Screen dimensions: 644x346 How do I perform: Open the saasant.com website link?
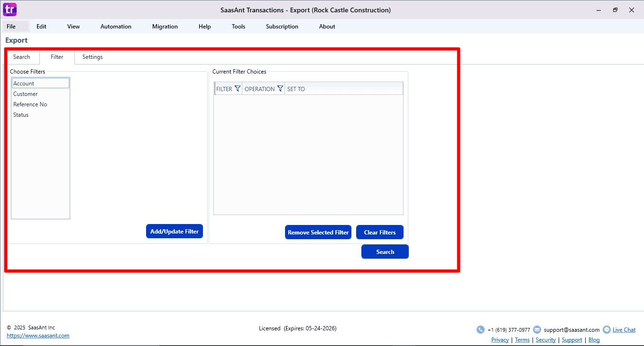37,335
